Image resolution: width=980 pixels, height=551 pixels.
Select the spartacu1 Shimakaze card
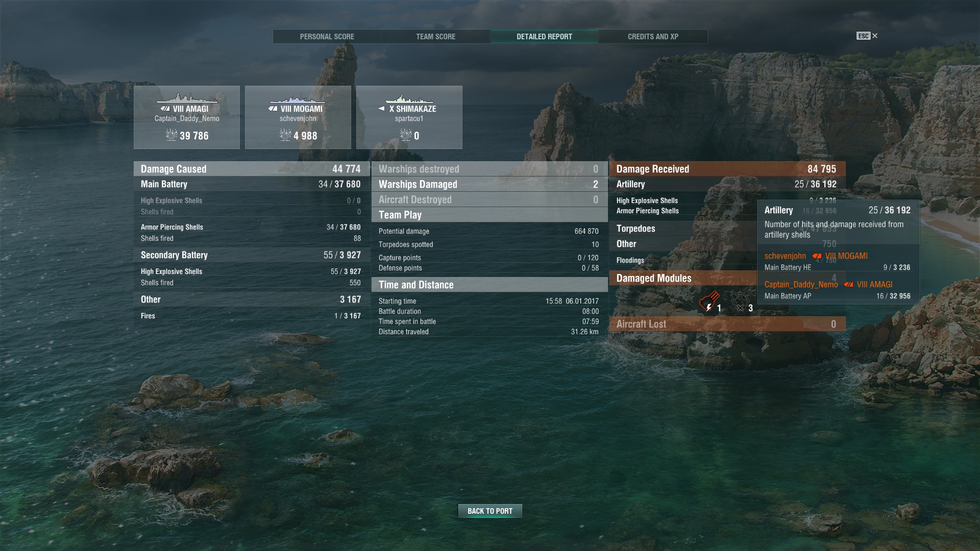409,117
